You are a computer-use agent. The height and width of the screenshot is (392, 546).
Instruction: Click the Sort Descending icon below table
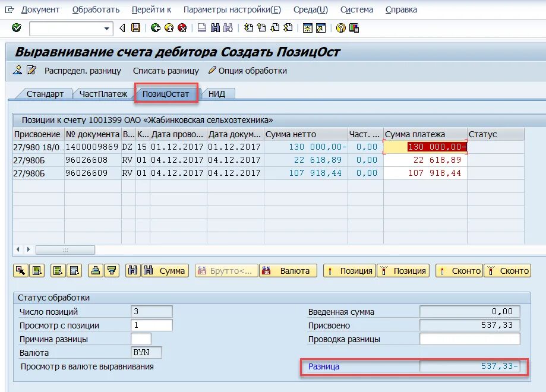tap(112, 270)
